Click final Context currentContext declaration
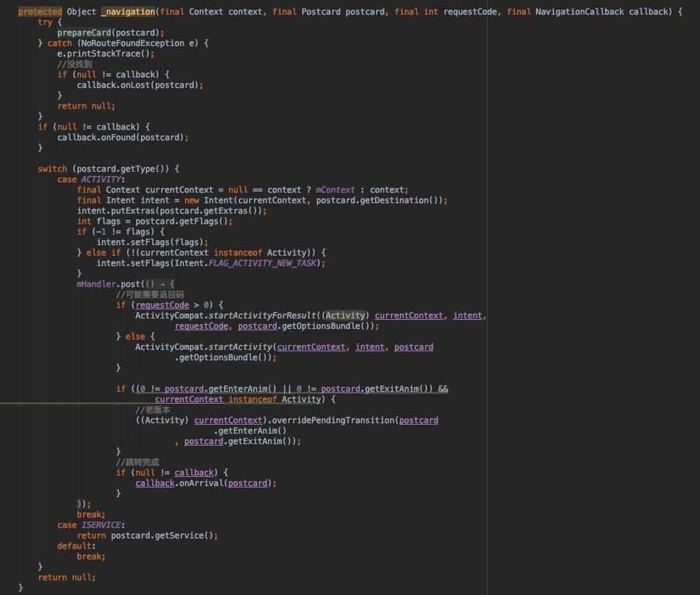The height and width of the screenshot is (595, 700). point(145,190)
